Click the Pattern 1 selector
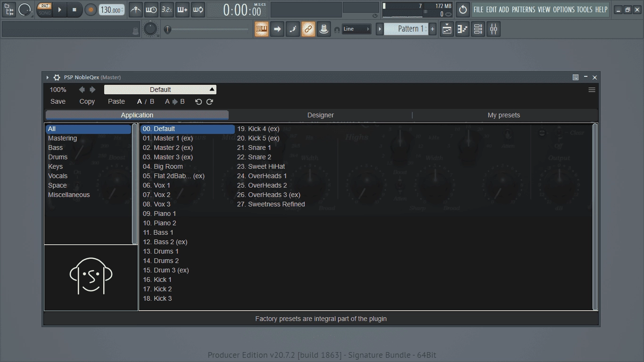This screenshot has height=362, width=644. pyautogui.click(x=406, y=29)
